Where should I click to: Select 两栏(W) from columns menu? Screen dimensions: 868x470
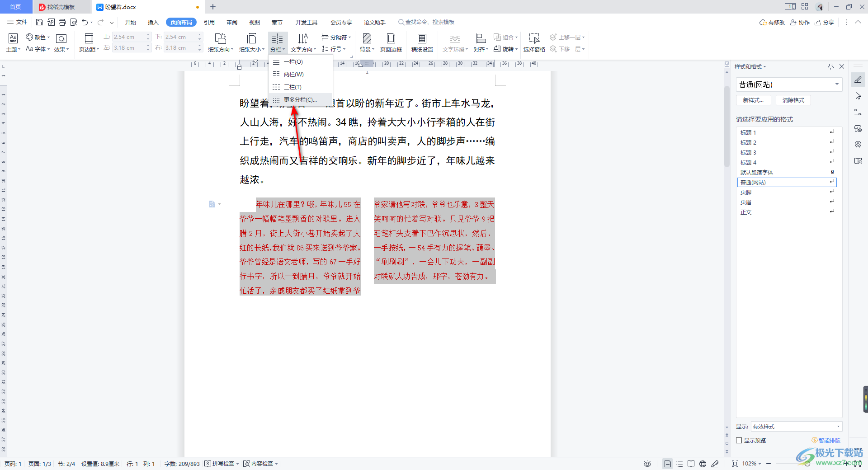[301, 75]
